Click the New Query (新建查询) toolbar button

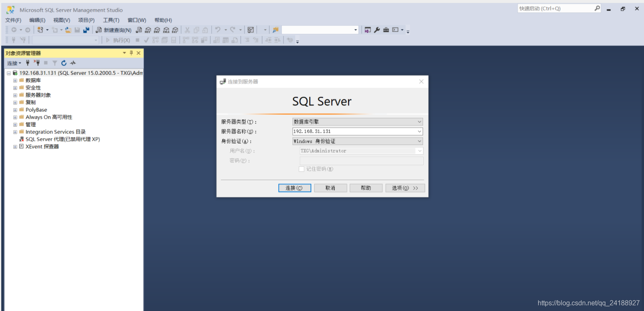coord(113,30)
